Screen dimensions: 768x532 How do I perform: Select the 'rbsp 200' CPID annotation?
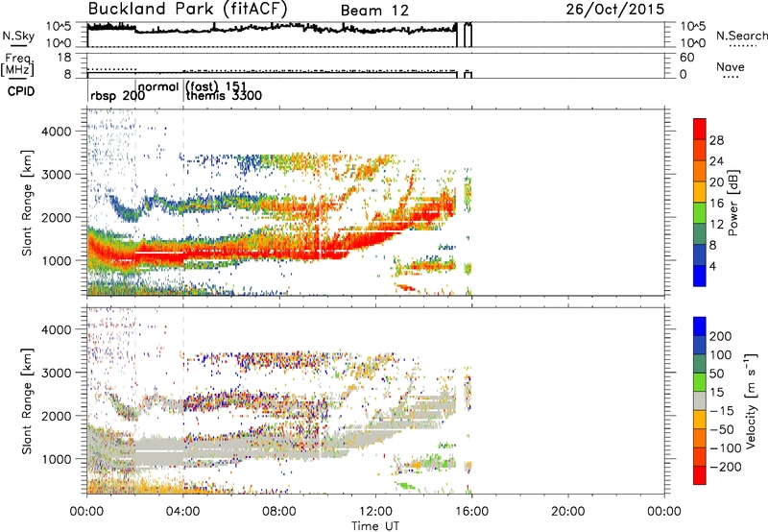point(117,96)
